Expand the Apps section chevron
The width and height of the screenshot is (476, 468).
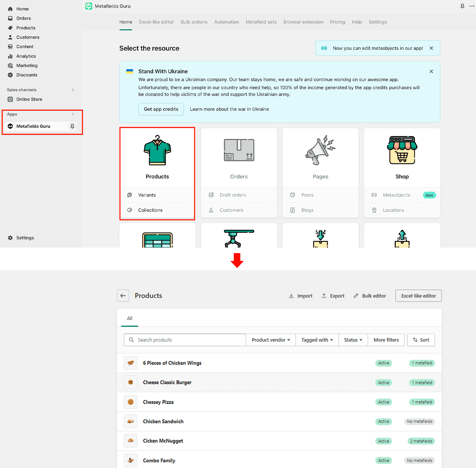click(73, 114)
